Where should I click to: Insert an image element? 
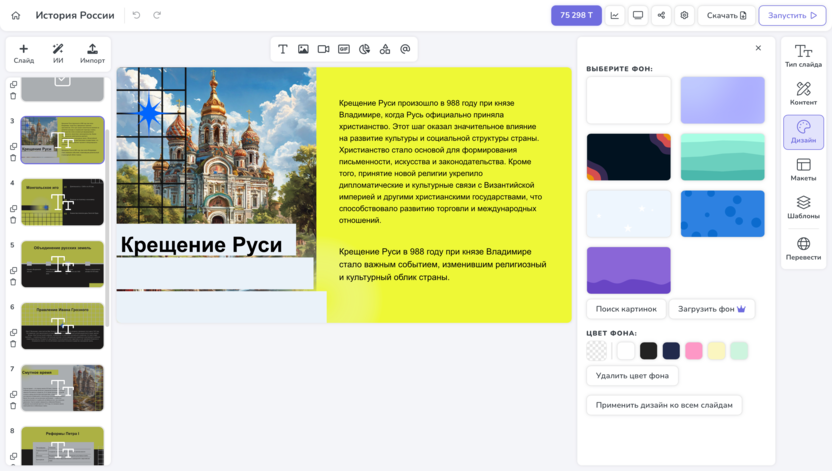[303, 49]
